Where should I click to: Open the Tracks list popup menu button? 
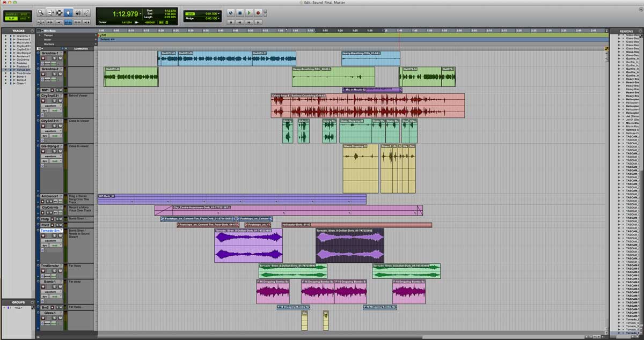32,31
